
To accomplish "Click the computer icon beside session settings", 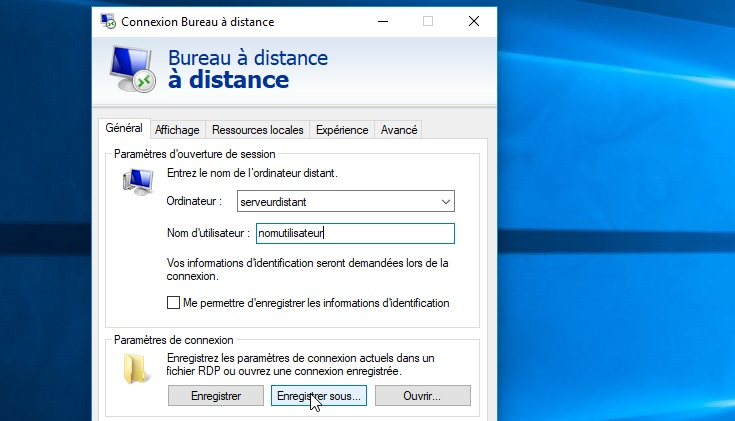I will [138, 182].
